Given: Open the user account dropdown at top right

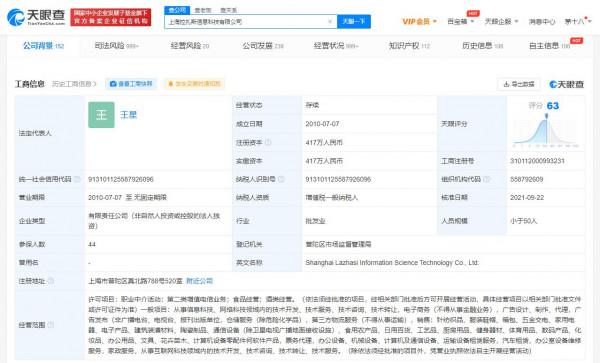Looking at the screenshot, I should tap(578, 21).
